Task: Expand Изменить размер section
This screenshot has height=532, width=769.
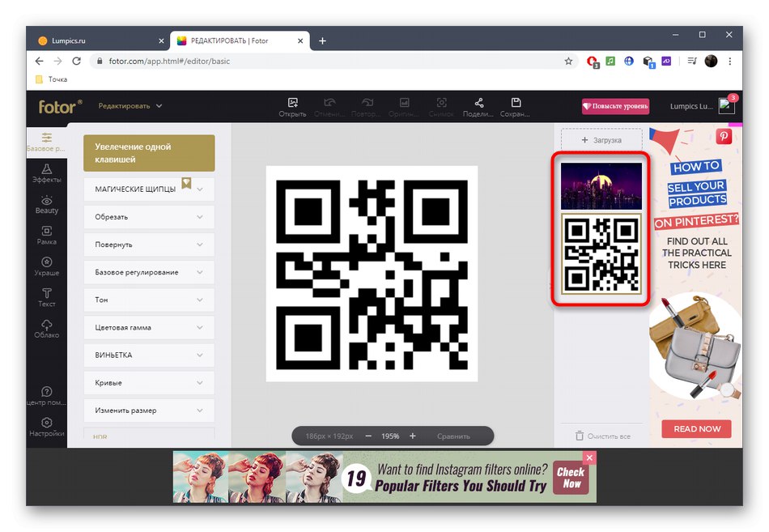Action: pos(149,411)
